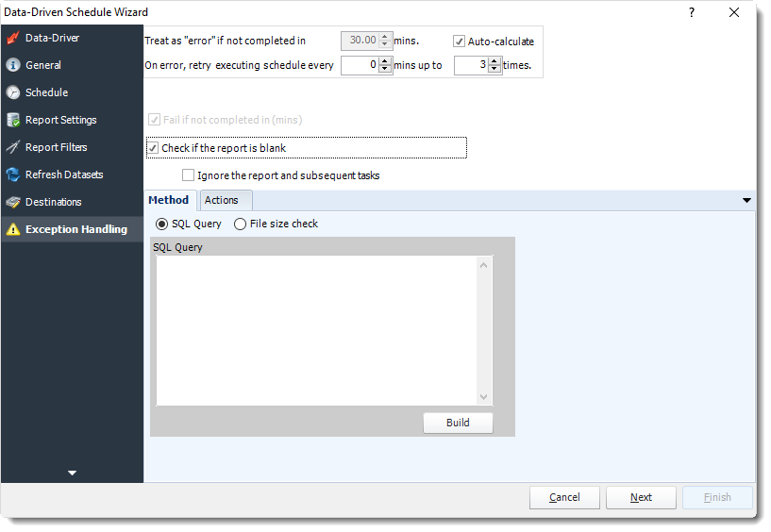Click SQL Query box scroll down arrow

(484, 397)
